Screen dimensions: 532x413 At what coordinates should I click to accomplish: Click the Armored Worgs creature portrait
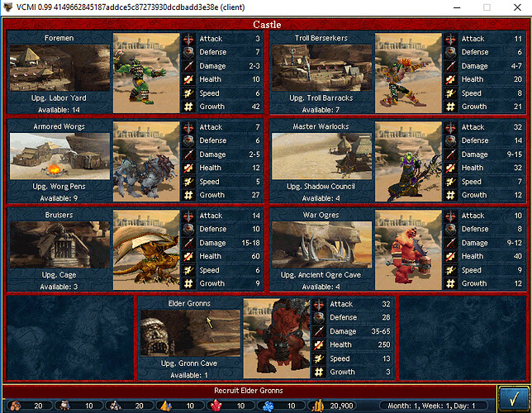coord(146,162)
